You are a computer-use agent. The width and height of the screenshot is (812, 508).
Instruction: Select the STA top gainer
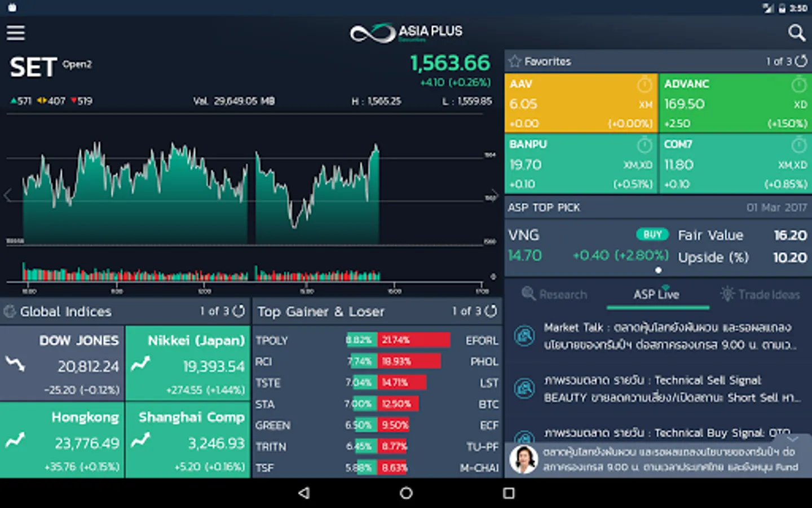click(x=265, y=404)
